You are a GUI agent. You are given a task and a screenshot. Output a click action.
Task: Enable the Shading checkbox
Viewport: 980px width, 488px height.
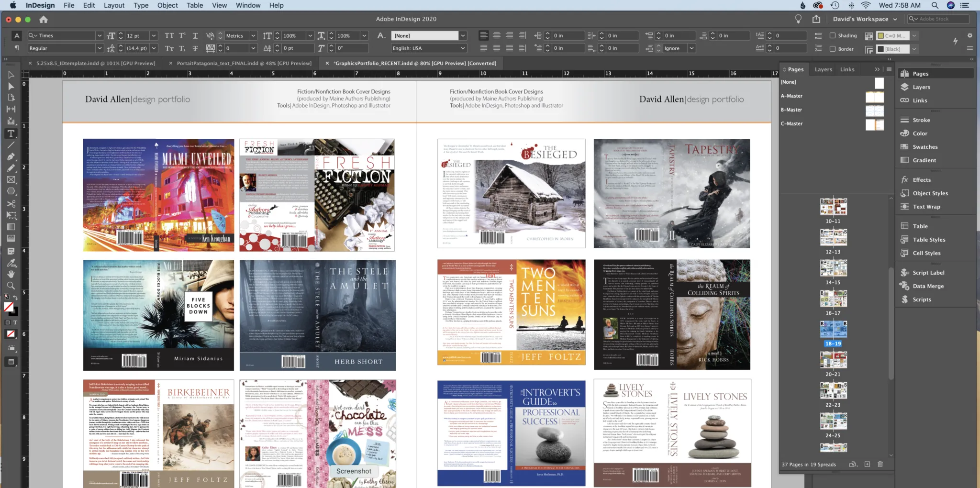pyautogui.click(x=833, y=35)
